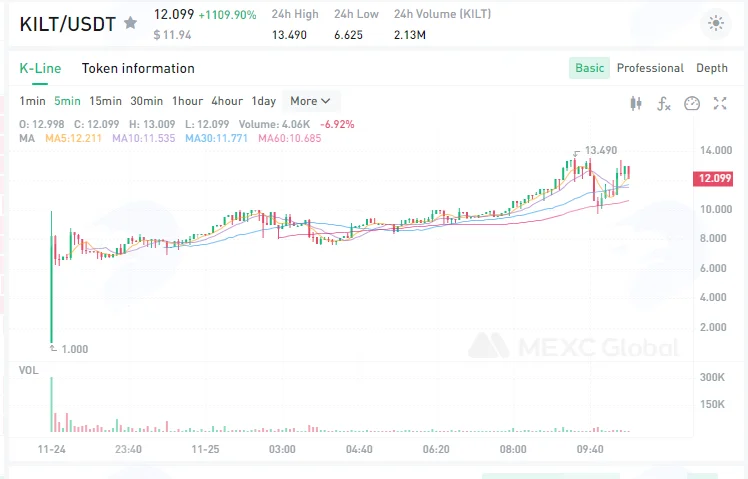Switch to Token information tab
The height and width of the screenshot is (479, 748).
[138, 68]
